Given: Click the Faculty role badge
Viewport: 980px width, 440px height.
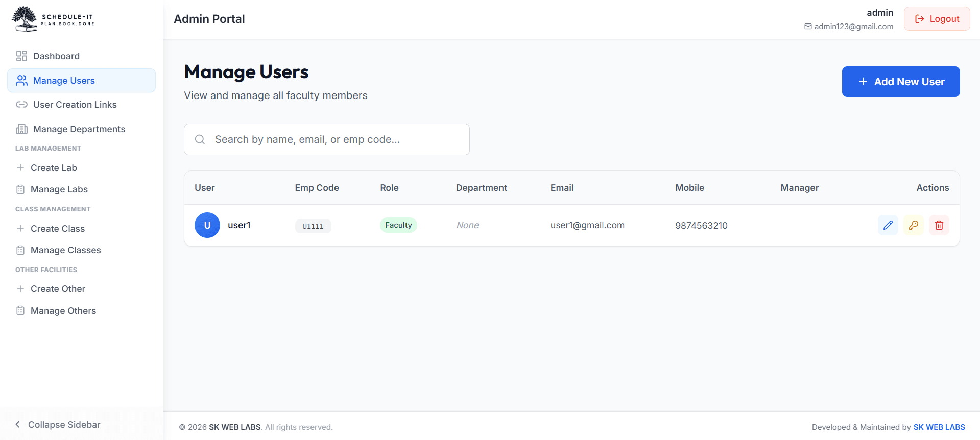Looking at the screenshot, I should (x=398, y=225).
